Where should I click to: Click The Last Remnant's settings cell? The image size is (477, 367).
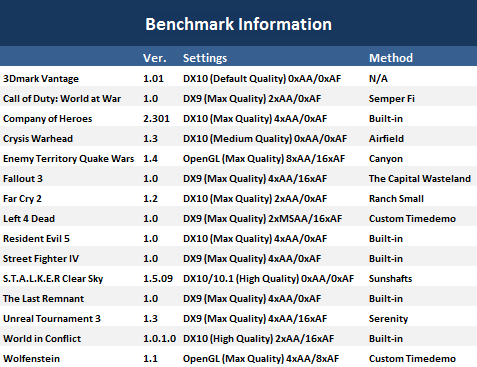(x=252, y=299)
